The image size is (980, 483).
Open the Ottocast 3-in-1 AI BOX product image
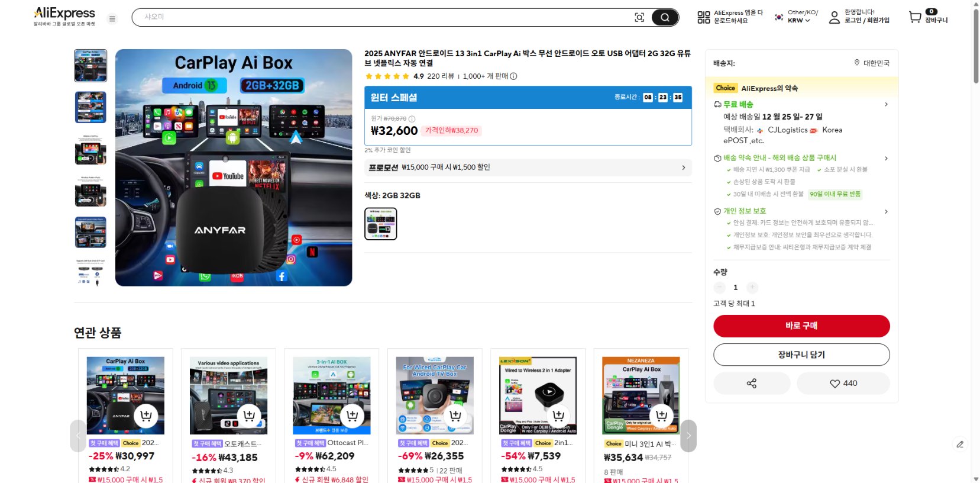coord(332,395)
